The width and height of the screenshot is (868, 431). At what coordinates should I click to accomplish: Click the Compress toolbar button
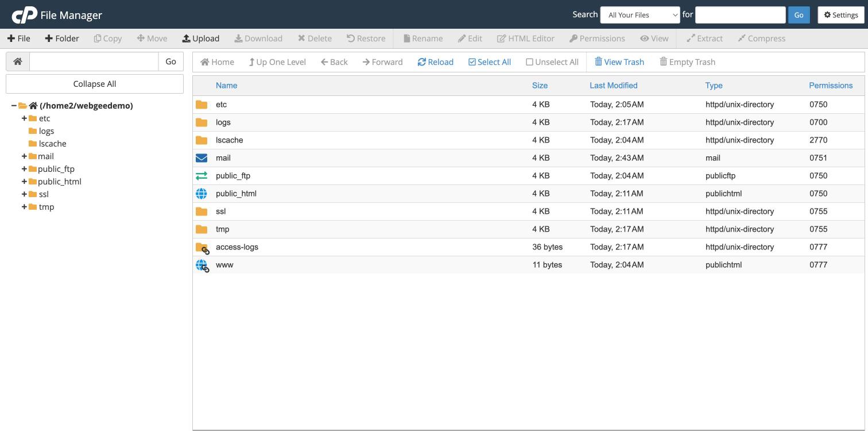point(762,39)
